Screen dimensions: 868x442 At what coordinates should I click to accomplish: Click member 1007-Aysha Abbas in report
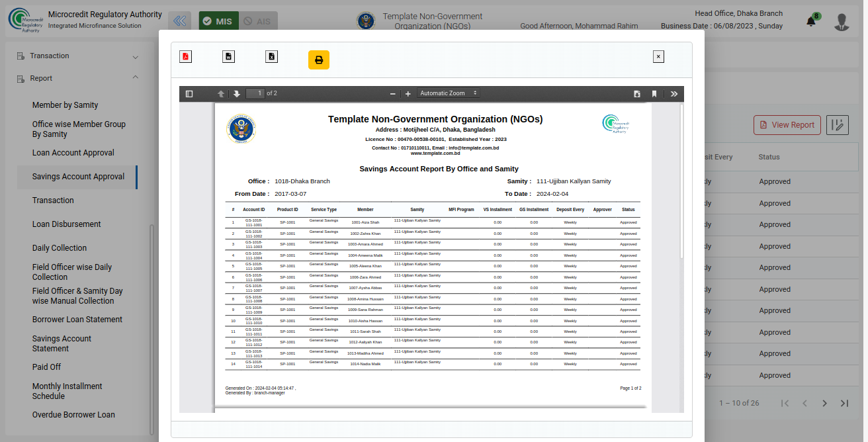pyautogui.click(x=365, y=288)
